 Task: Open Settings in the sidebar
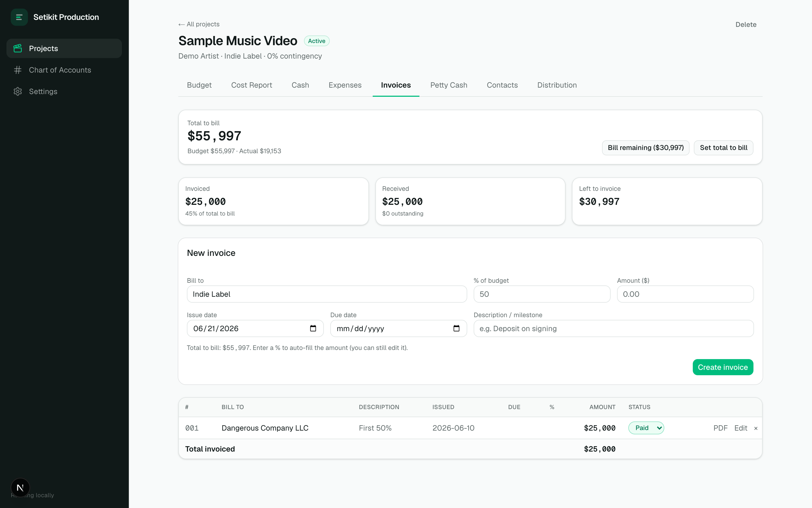pos(64,91)
